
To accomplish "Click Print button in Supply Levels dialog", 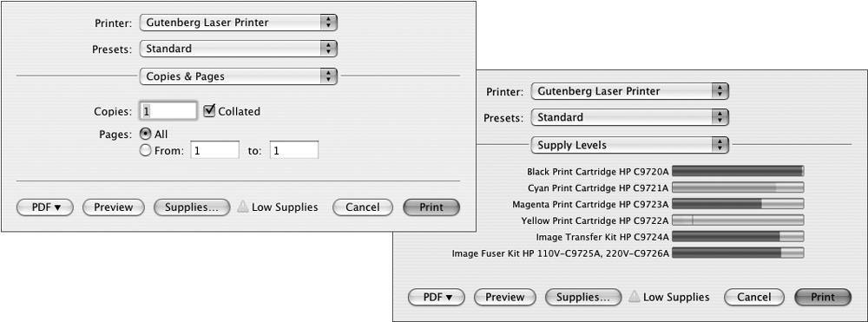I will tap(823, 297).
